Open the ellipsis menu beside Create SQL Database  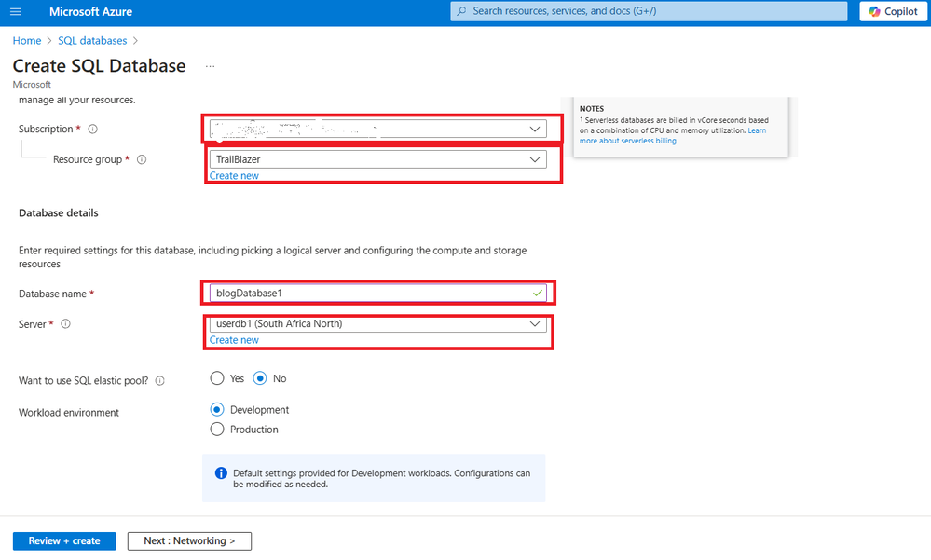(x=211, y=66)
